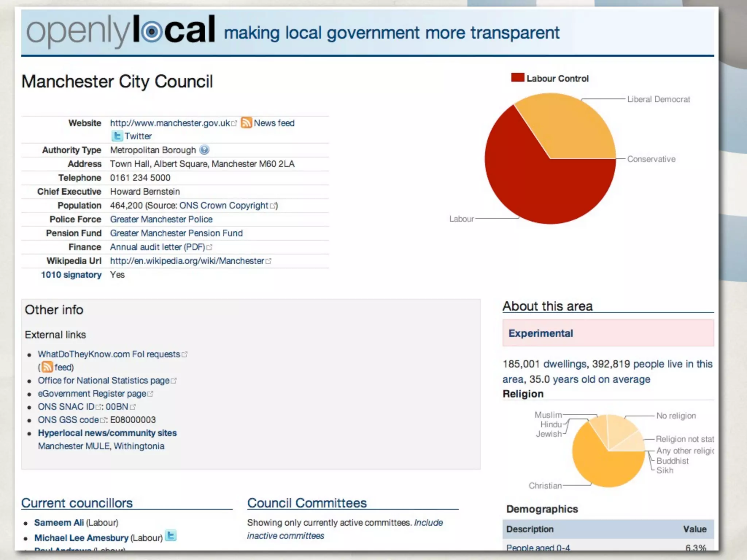The width and height of the screenshot is (747, 560).
Task: Open Office for National Statistics page link
Action: click(104, 381)
